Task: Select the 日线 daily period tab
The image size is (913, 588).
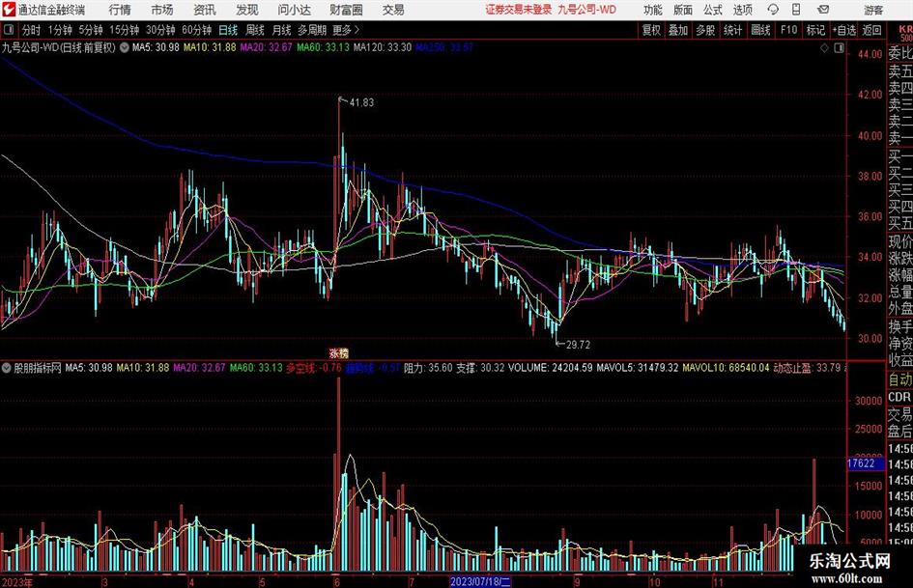Action: tap(228, 30)
